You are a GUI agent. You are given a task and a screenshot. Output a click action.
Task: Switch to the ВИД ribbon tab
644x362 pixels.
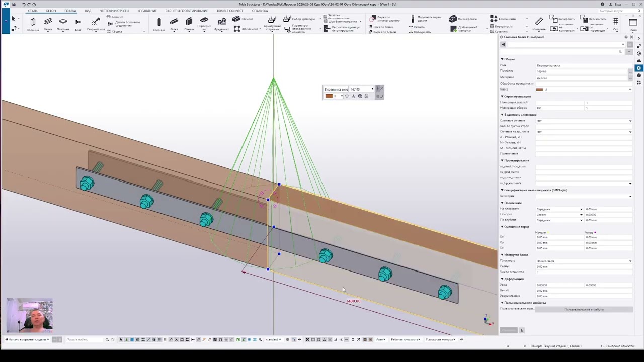click(x=88, y=11)
